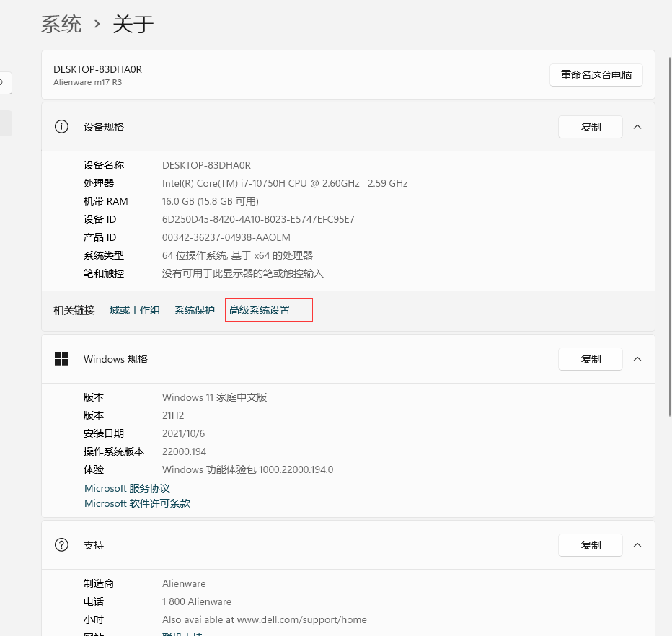Select the Windows 功能体验包 value
The image size is (672, 636).
[247, 469]
